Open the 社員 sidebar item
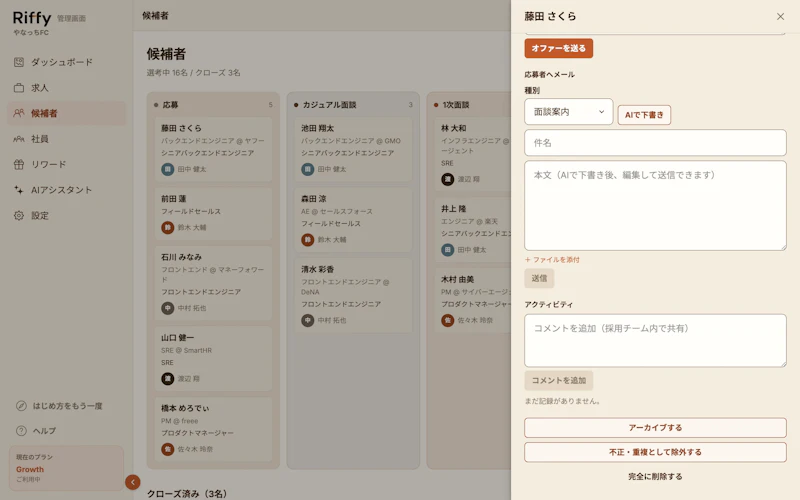The height and width of the screenshot is (500, 800). pyautogui.click(x=66, y=139)
